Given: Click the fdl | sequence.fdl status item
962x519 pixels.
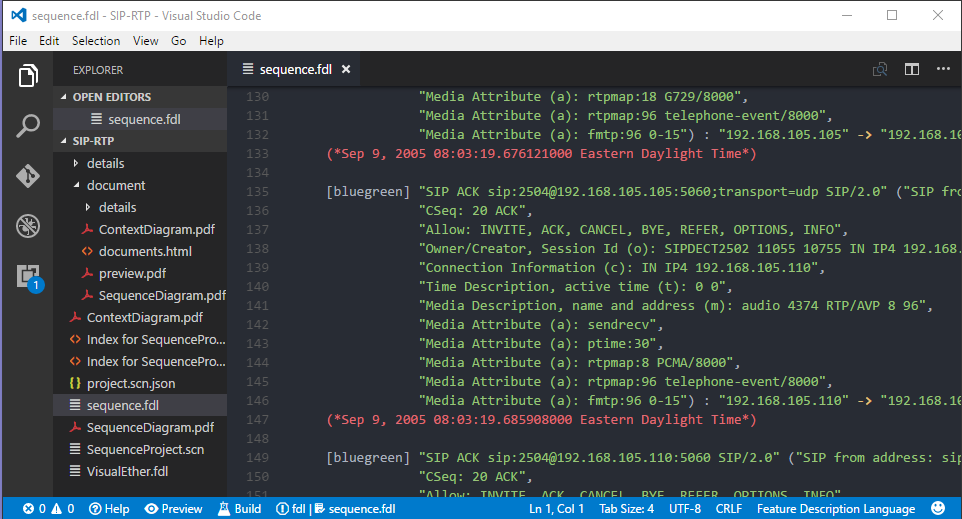Looking at the screenshot, I should point(336,509).
